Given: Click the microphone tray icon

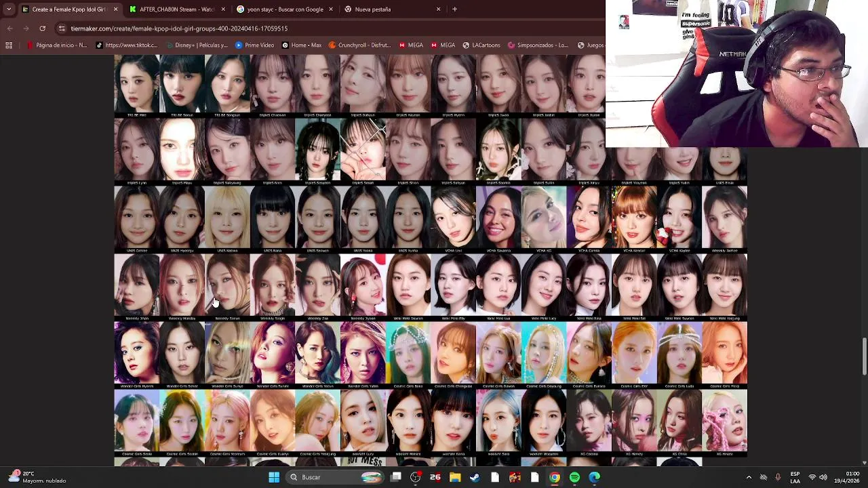Looking at the screenshot, I should tap(778, 477).
